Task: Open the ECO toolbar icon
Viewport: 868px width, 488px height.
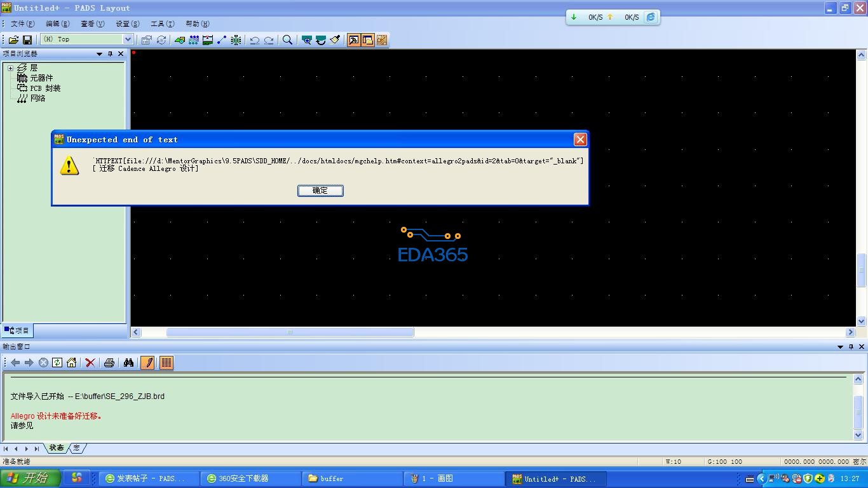Action: click(222, 39)
